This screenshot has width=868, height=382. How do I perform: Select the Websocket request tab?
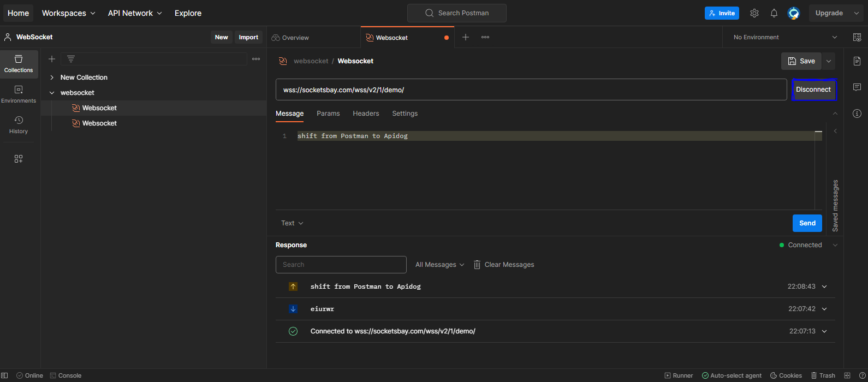(407, 38)
